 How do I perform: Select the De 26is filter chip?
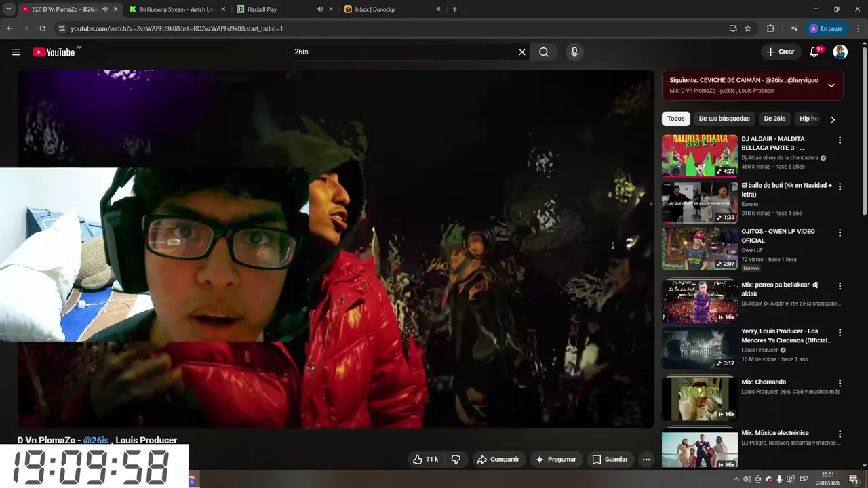point(774,119)
